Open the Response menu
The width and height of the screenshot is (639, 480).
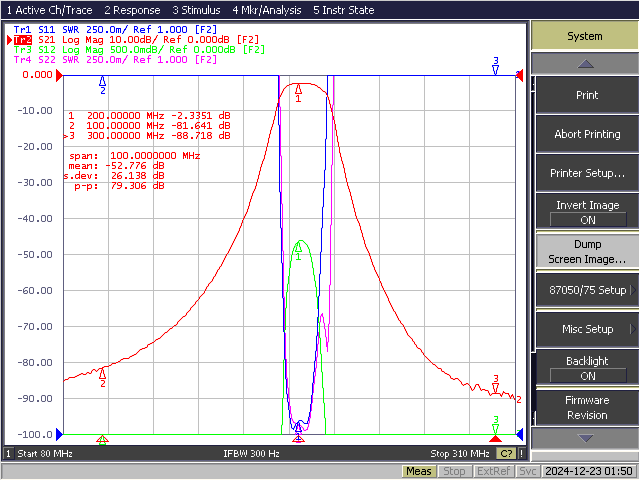(132, 10)
